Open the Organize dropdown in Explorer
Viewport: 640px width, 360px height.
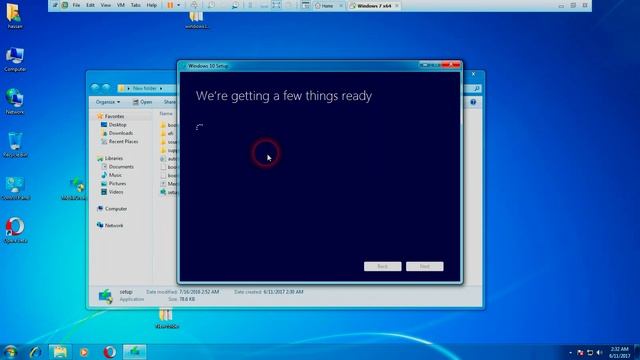[x=108, y=102]
